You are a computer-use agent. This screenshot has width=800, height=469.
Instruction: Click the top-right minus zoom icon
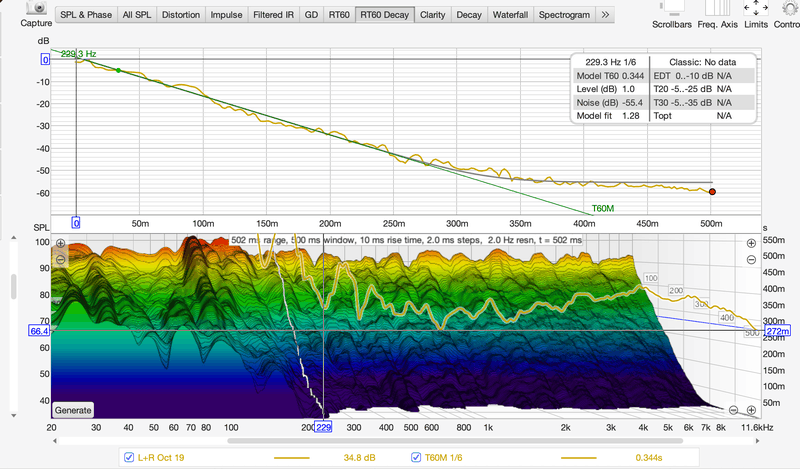[x=751, y=259]
